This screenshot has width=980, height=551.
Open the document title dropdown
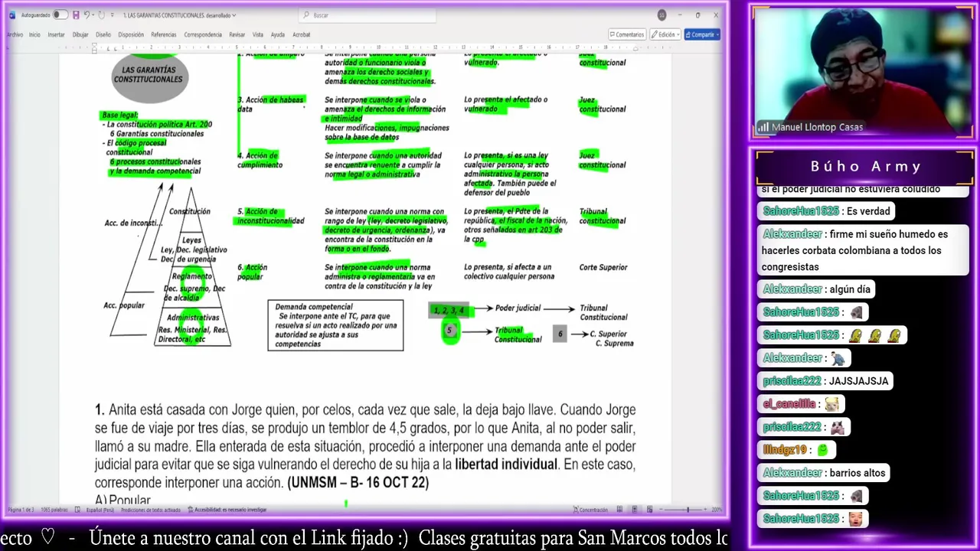coord(234,15)
